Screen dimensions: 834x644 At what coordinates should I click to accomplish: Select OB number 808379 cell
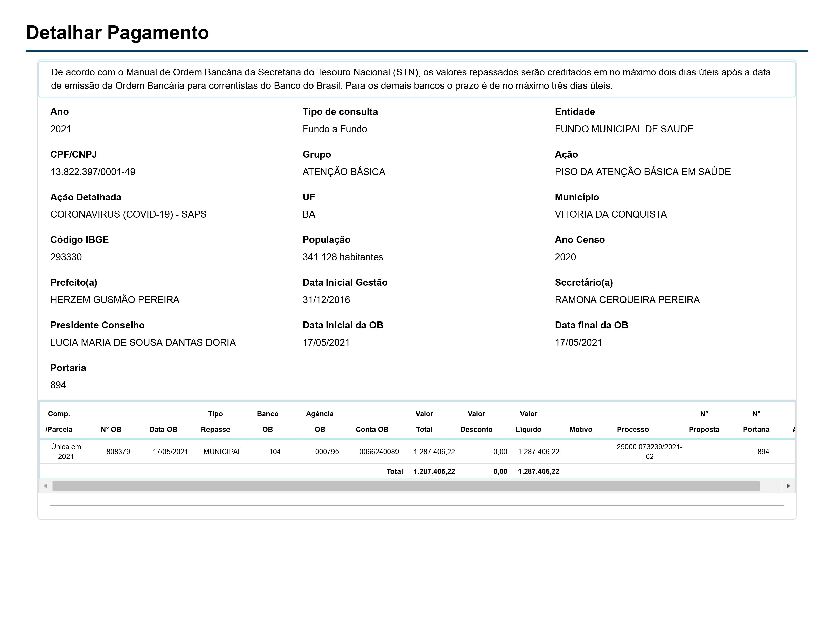coord(118,452)
